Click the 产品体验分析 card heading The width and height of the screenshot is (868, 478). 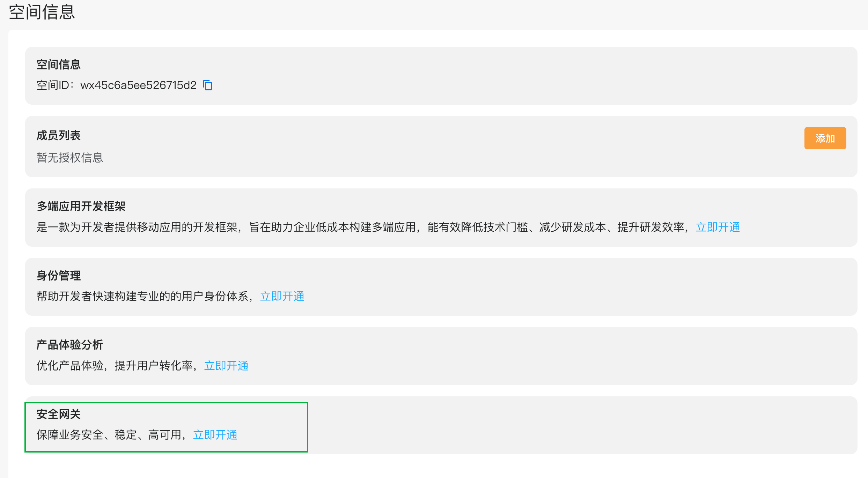[x=70, y=345]
